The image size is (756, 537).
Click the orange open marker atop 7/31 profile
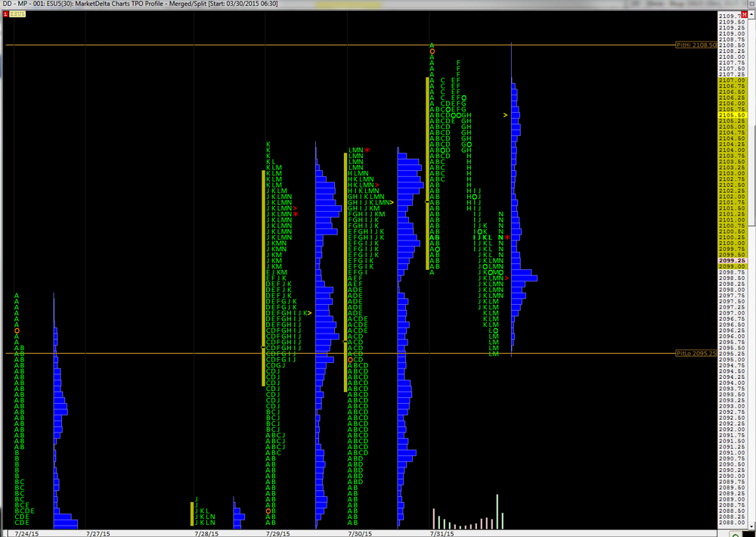coord(432,51)
